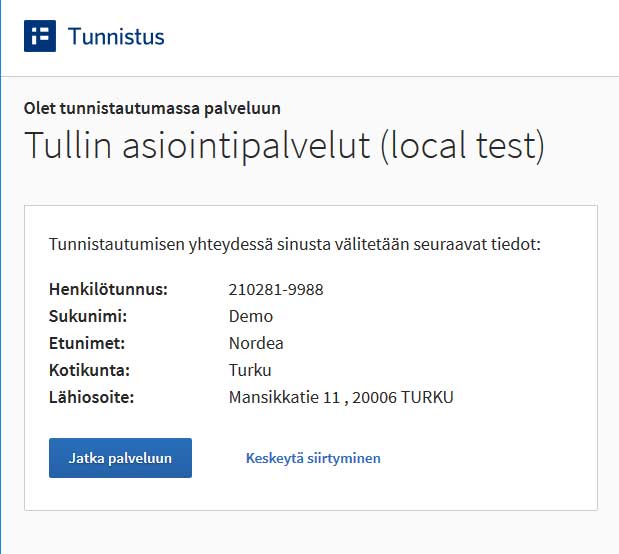Click the Suomi.fi flag logo icon
619x554 pixels.
pyautogui.click(x=40, y=36)
